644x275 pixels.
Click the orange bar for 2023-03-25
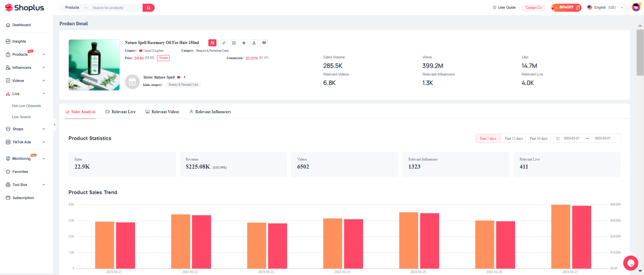coord(408,240)
